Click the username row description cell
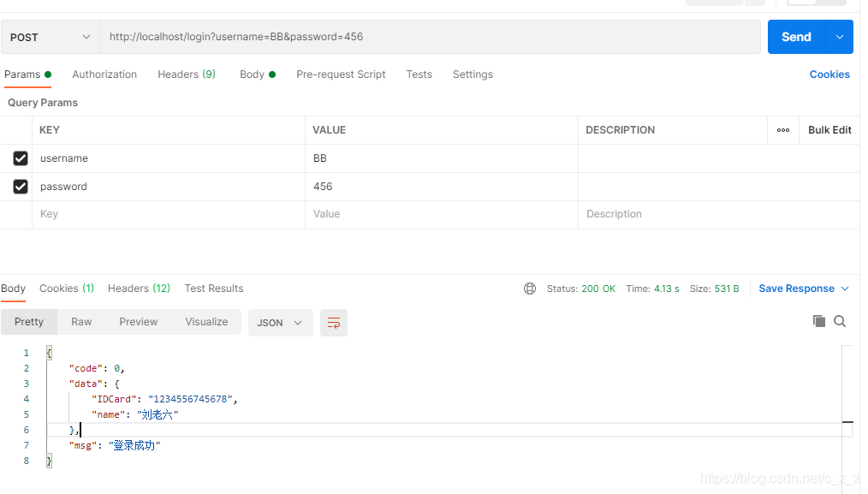Screen dimensions: 868x494 [718, 158]
